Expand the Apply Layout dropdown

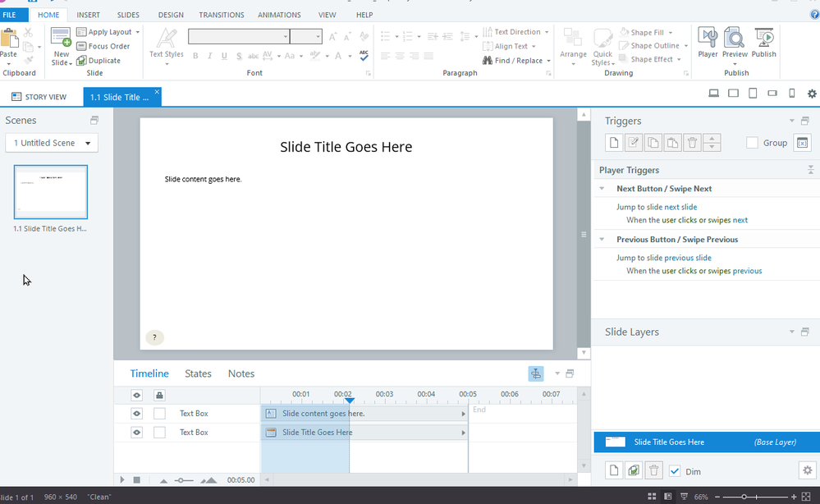(137, 32)
